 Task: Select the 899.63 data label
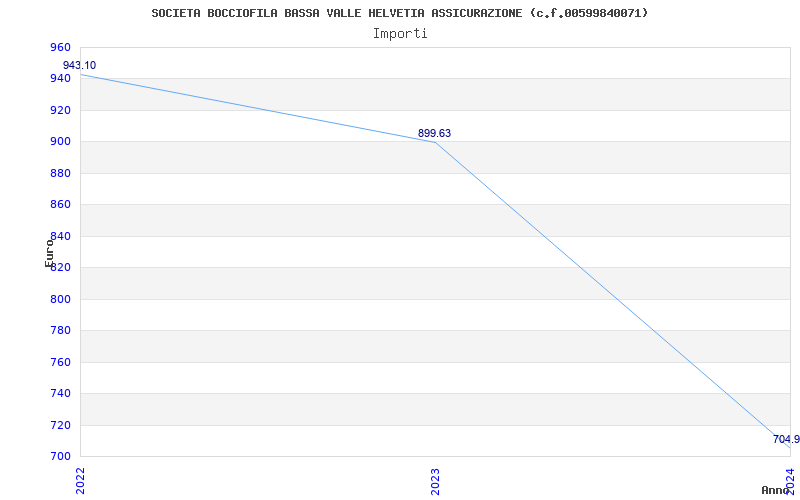click(x=434, y=133)
